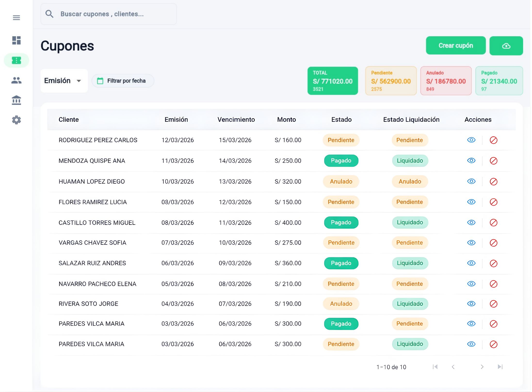
Task: Open the bank section icon in the sidebar
Action: (16, 100)
